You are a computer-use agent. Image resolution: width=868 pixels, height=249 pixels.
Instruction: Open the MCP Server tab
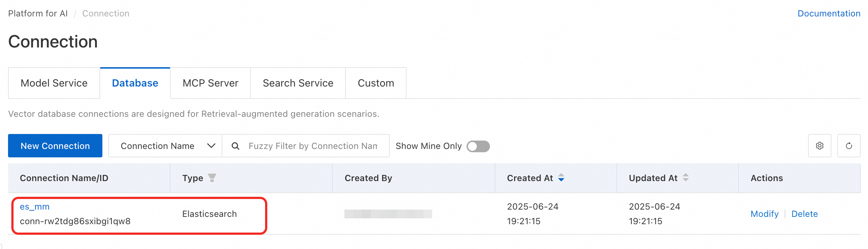pos(210,83)
